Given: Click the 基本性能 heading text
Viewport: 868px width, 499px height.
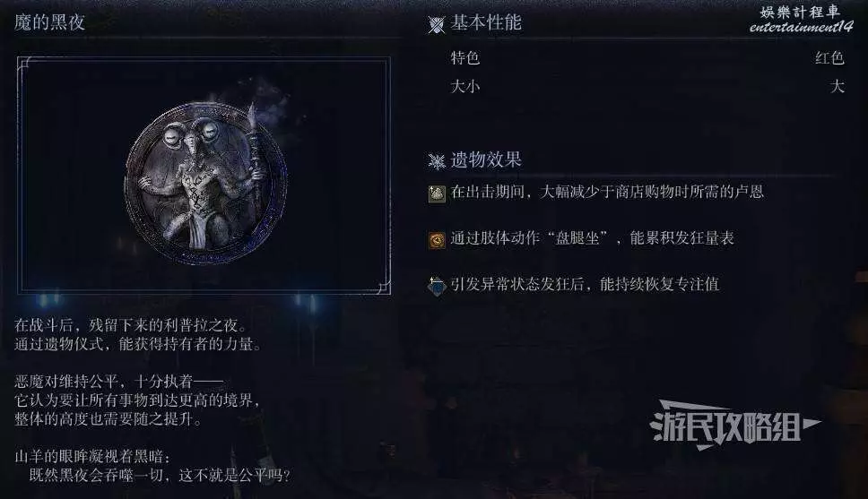Looking at the screenshot, I should point(486,22).
